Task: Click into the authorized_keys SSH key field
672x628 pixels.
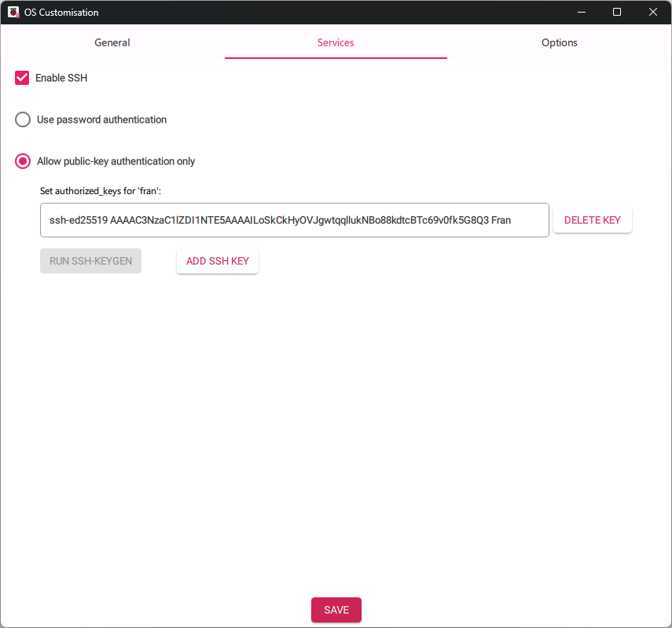Action: [295, 220]
